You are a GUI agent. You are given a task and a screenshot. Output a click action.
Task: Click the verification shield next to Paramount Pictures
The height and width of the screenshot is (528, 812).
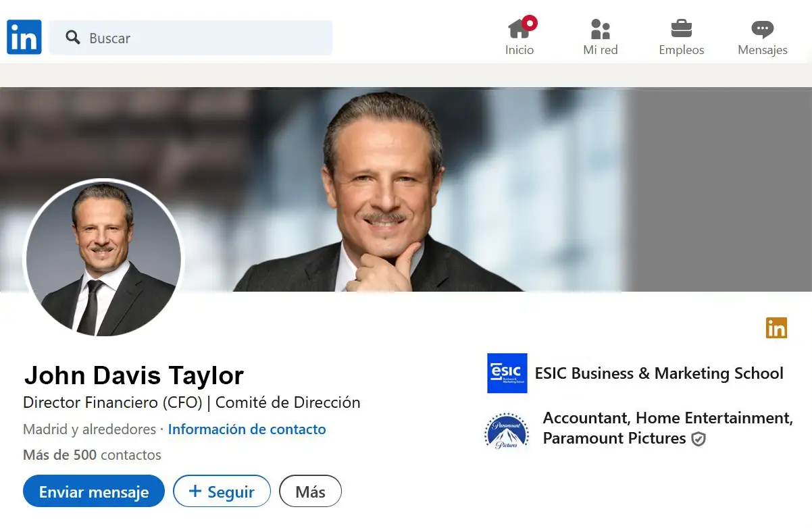click(699, 439)
